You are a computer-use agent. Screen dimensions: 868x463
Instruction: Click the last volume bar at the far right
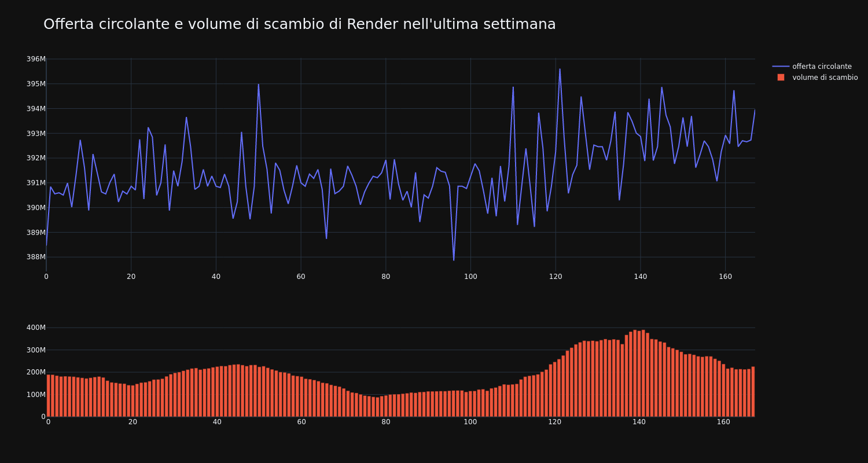click(753, 392)
